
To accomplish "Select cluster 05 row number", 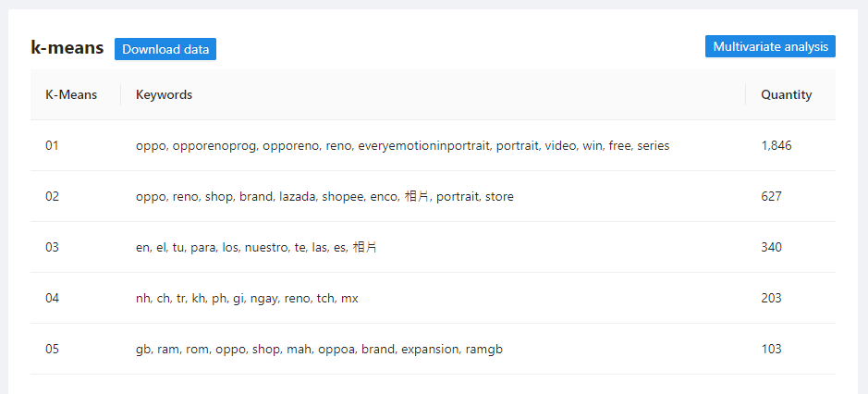I will coord(52,349).
